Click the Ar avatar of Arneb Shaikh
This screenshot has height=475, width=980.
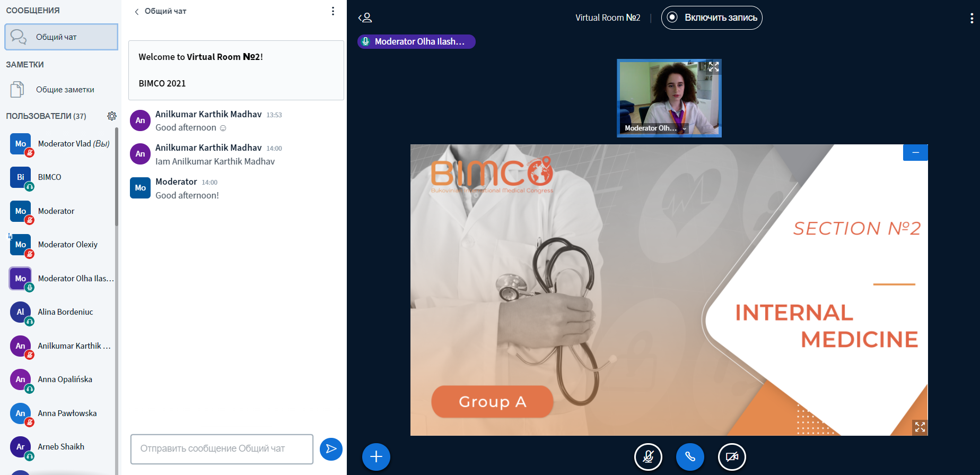click(x=21, y=447)
